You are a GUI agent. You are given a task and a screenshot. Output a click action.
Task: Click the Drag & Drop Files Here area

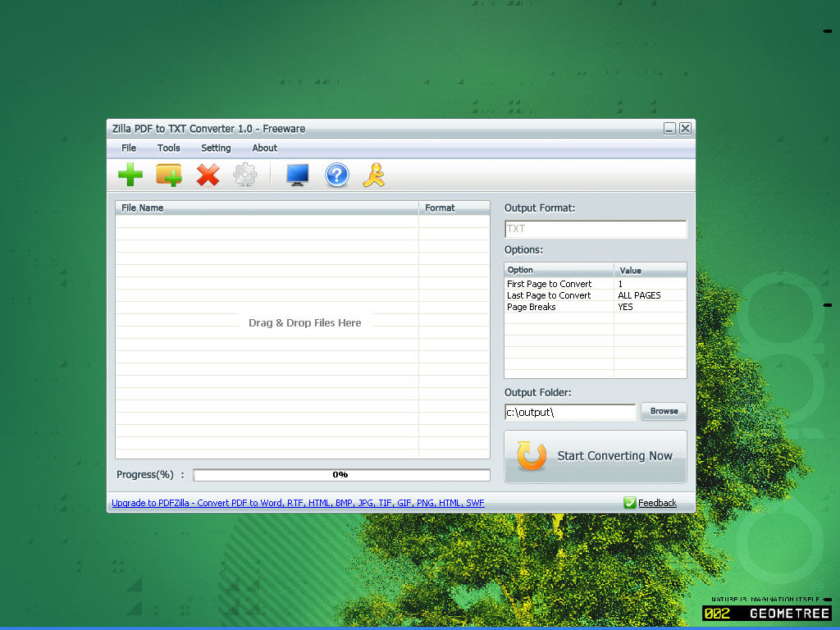305,323
